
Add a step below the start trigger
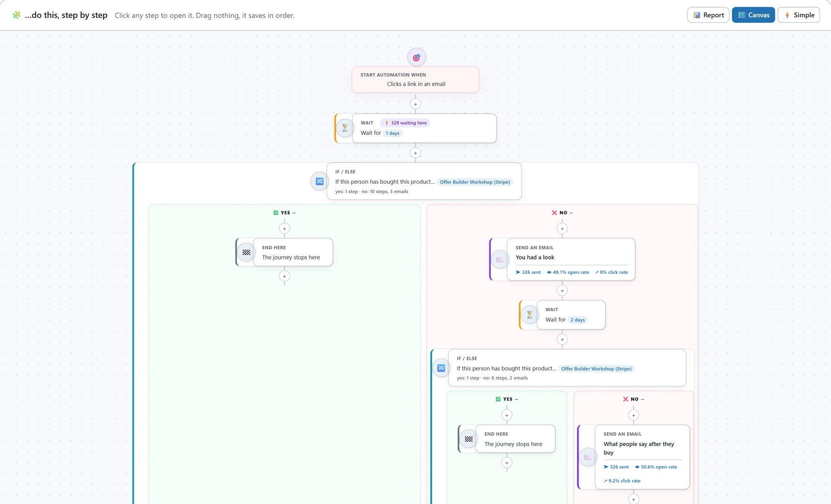[x=415, y=104]
